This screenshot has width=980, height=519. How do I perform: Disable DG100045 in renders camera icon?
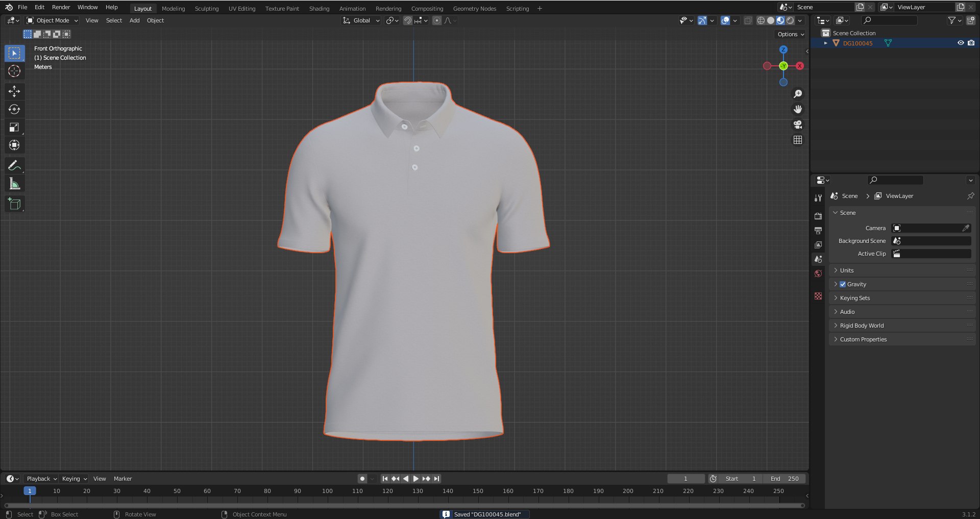(971, 43)
